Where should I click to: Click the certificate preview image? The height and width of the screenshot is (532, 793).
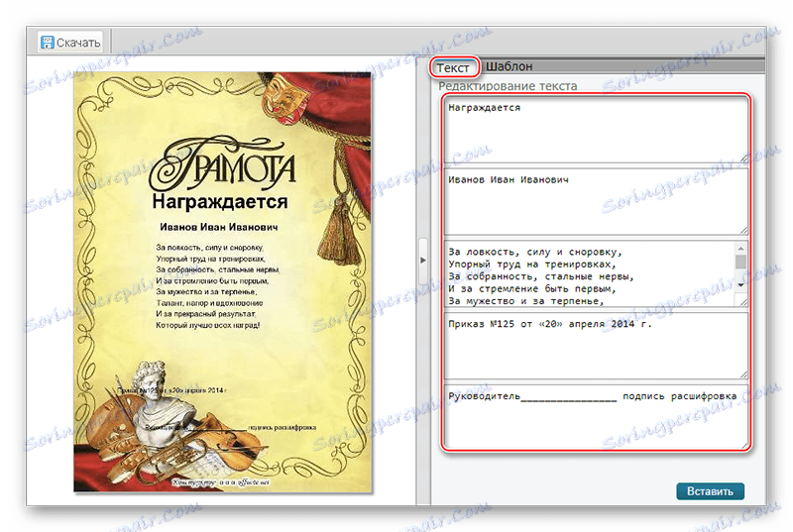[223, 282]
